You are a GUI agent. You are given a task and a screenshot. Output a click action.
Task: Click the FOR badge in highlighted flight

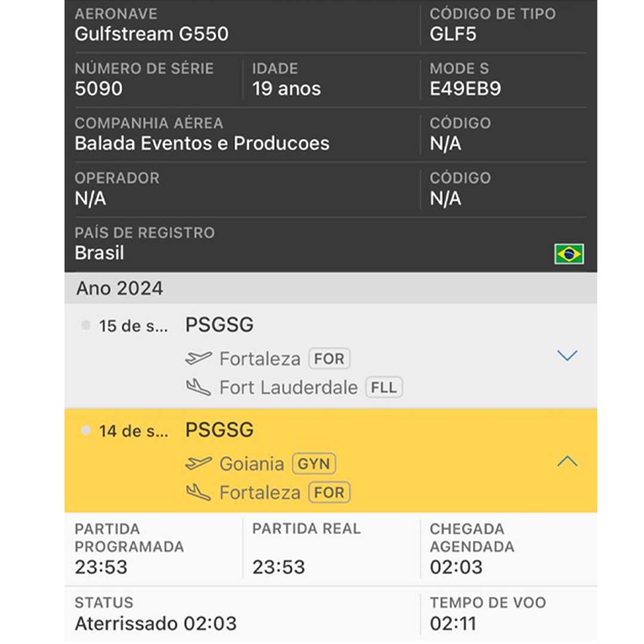tap(329, 493)
